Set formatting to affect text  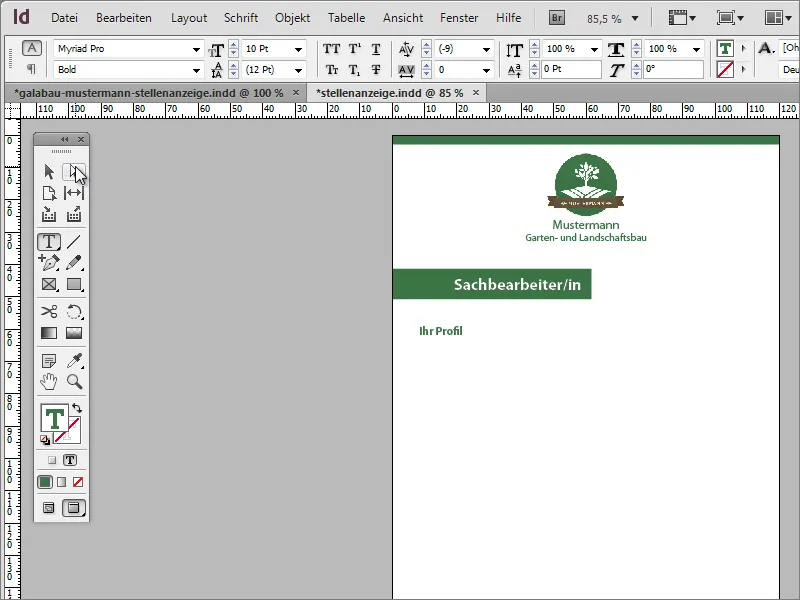[x=70, y=460]
